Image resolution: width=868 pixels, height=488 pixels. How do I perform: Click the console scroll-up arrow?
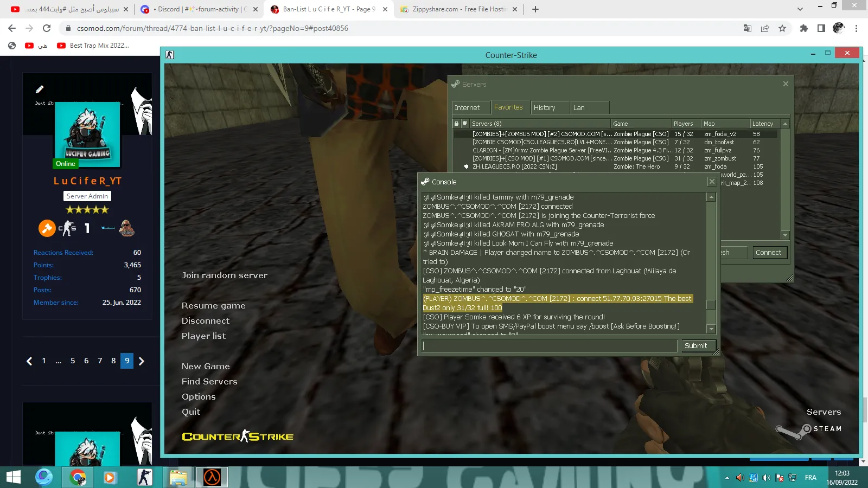pos(711,197)
